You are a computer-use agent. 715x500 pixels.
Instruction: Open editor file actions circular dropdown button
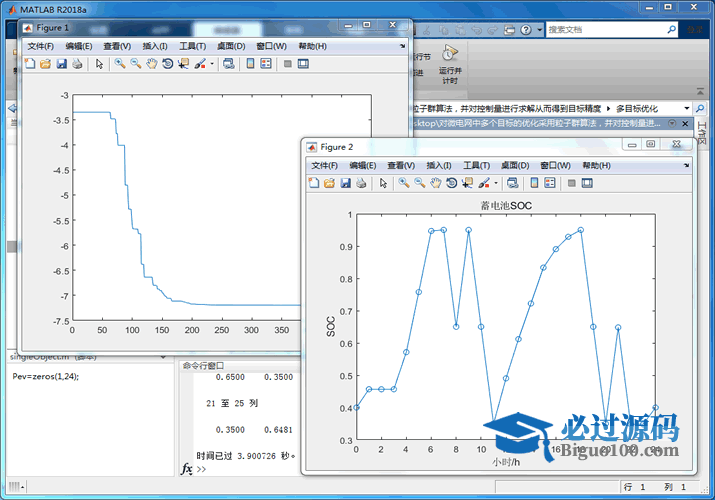672,124
